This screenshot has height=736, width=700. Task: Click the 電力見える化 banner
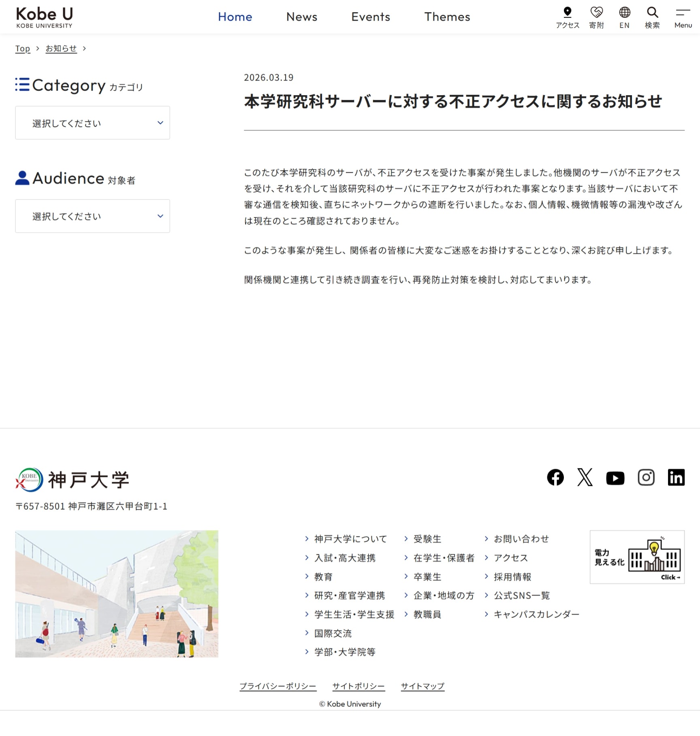click(637, 557)
